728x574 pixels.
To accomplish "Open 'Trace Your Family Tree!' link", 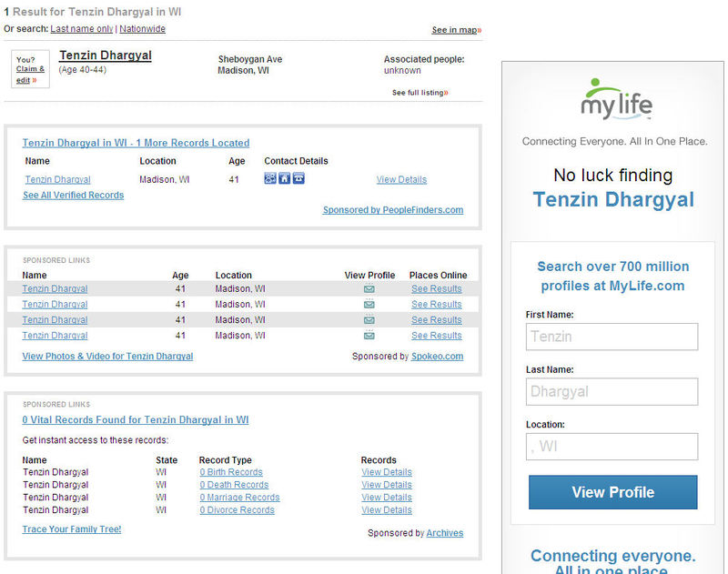I will coord(72,529).
